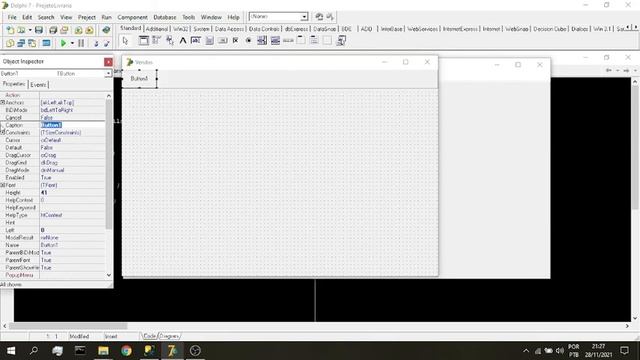Expand the Font property node
Viewport: 640px width, 360px height.
click(2, 185)
